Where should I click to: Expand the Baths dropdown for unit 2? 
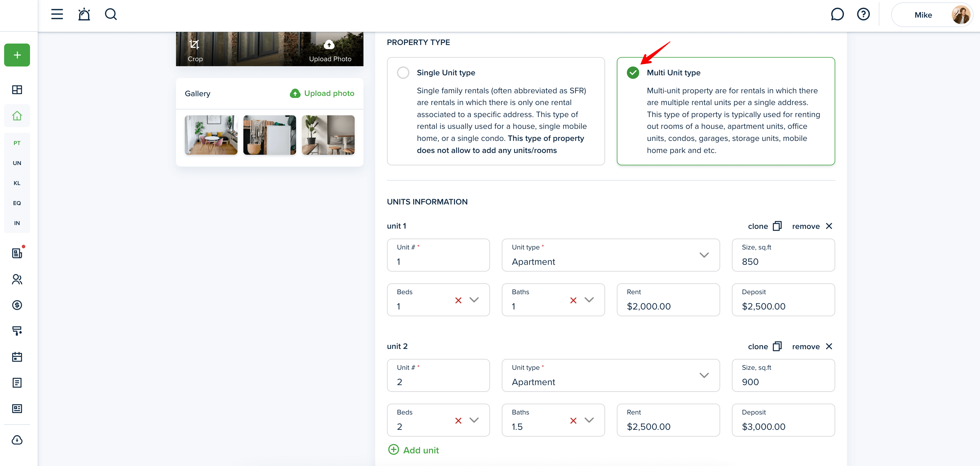click(589, 420)
